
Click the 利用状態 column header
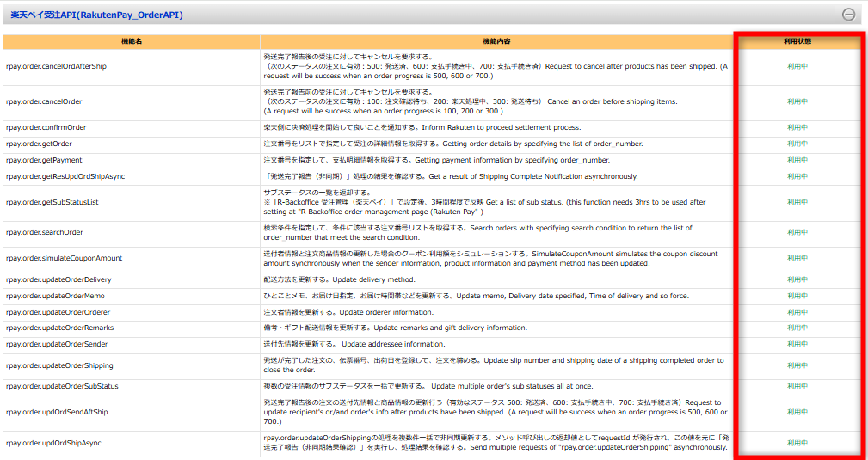pyautogui.click(x=797, y=41)
